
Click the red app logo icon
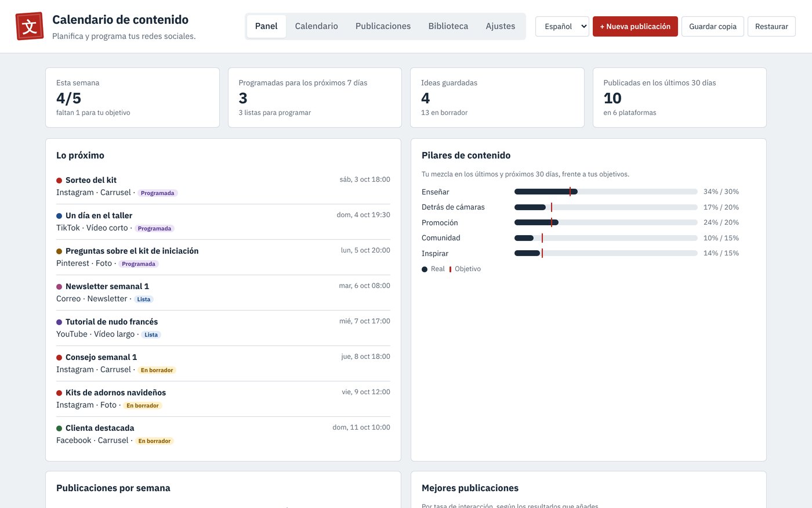[30, 26]
